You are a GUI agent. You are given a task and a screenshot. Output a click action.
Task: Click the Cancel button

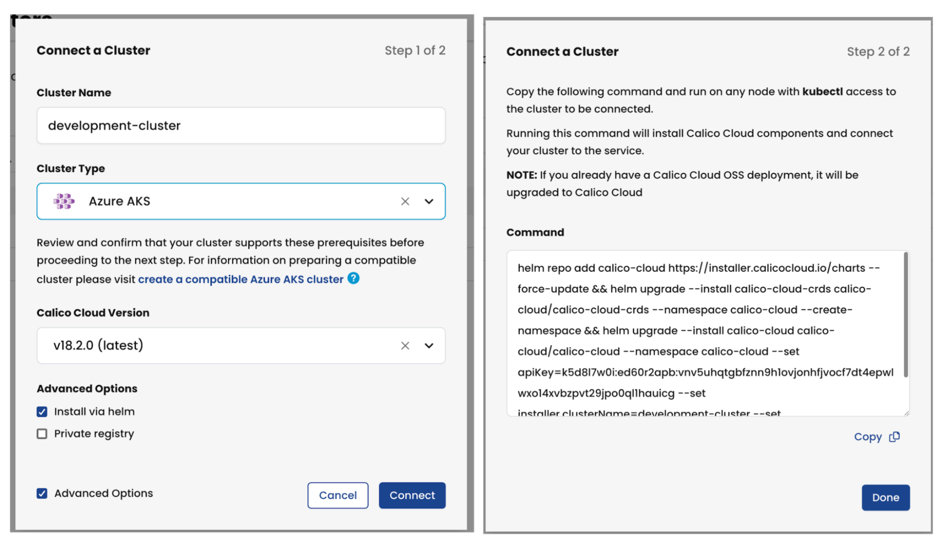338,495
